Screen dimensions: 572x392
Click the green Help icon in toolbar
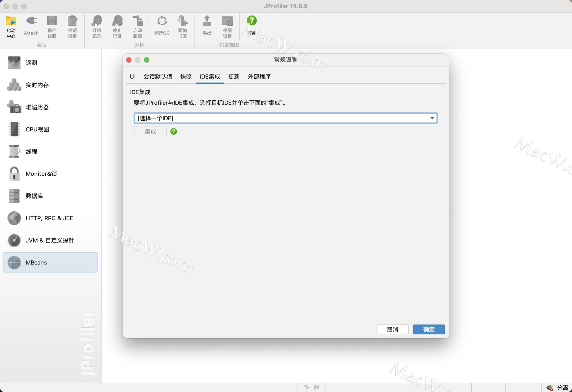tap(252, 21)
